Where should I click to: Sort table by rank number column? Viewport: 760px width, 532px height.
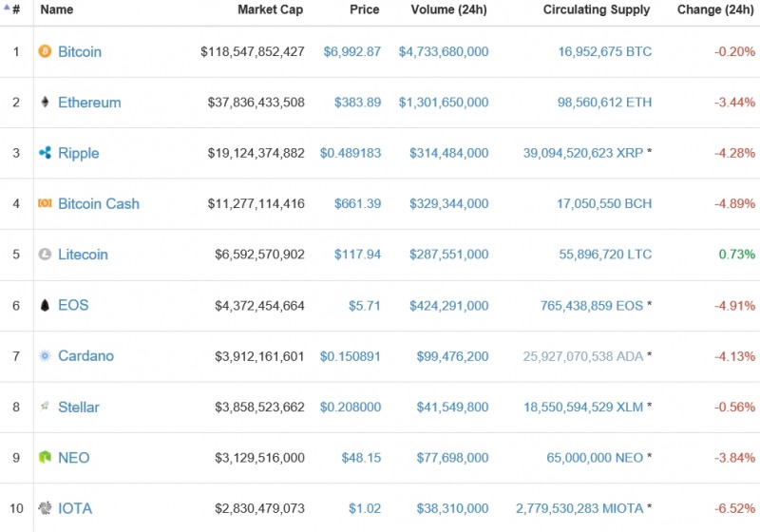point(15,9)
